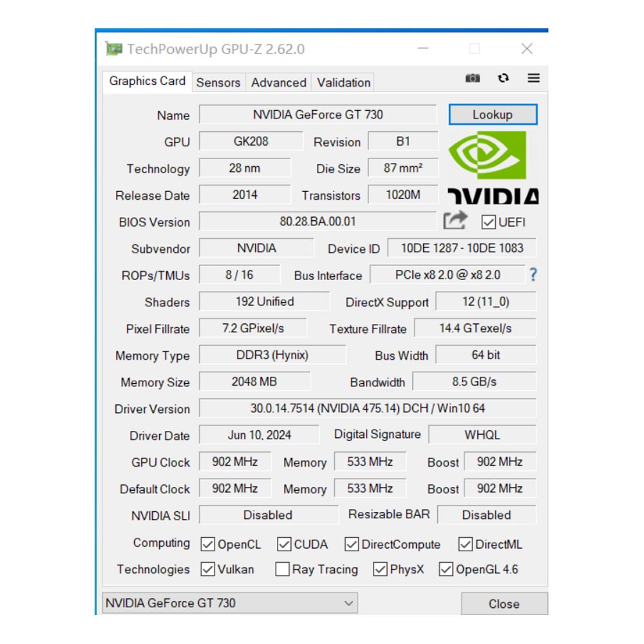Click the Driver Date field Jun 10, 2024
The height and width of the screenshot is (644, 644).
(x=259, y=435)
